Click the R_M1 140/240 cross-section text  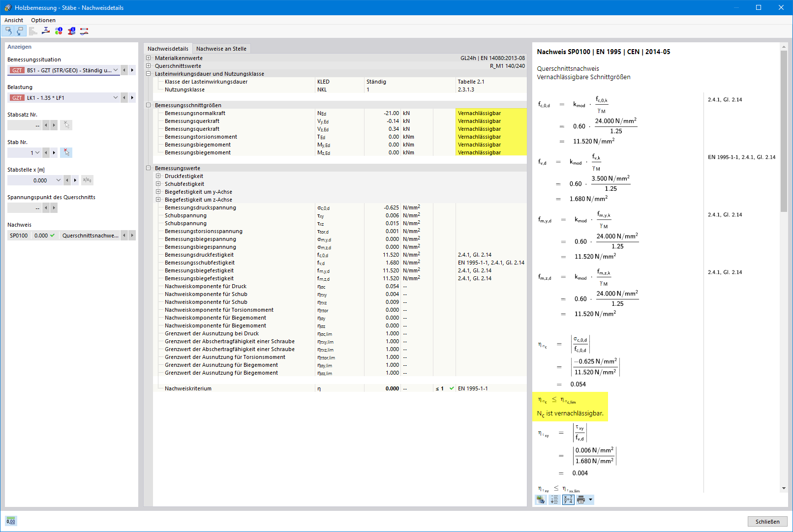pyautogui.click(x=507, y=66)
